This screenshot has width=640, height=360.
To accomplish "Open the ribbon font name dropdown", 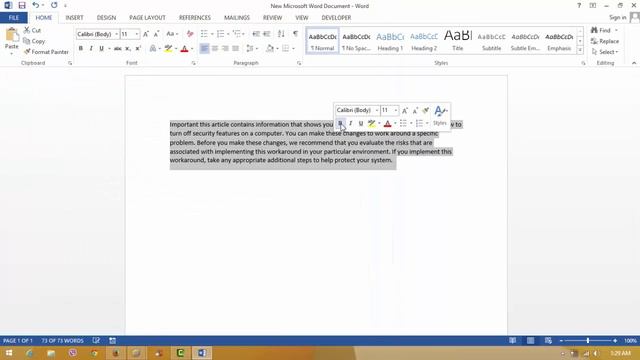I will [116, 34].
